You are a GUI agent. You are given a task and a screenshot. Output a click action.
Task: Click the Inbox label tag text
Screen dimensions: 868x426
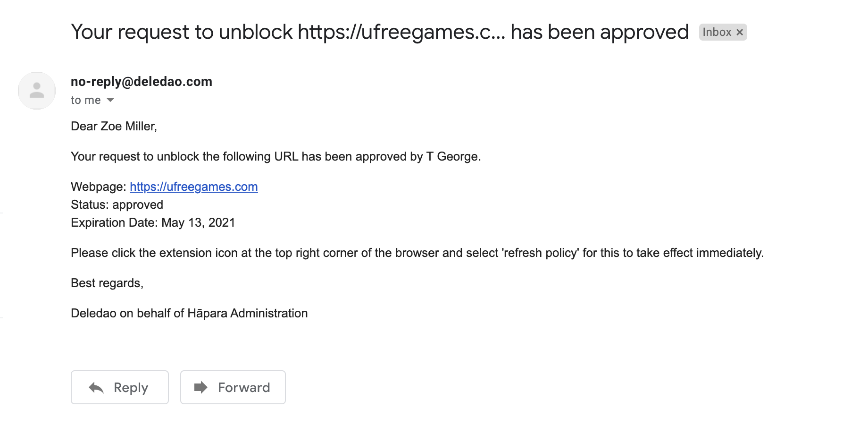pos(717,32)
